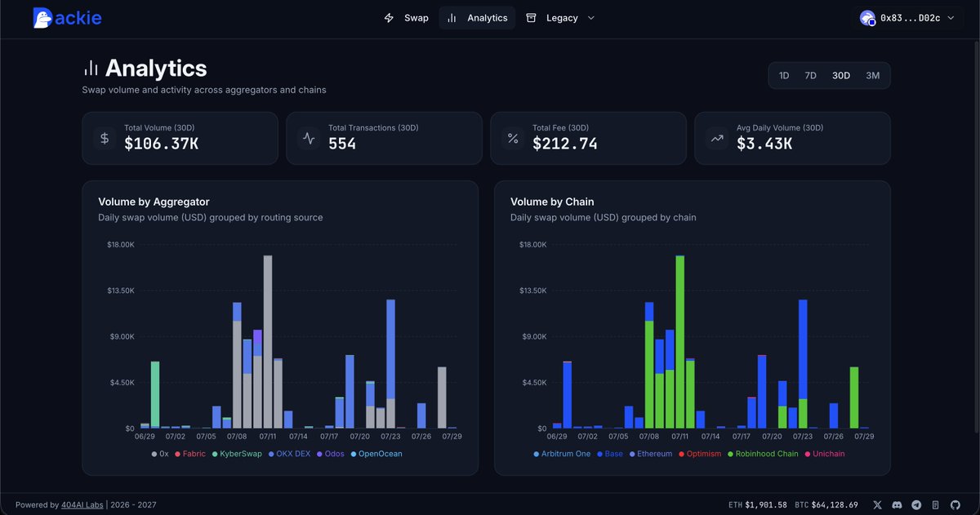The height and width of the screenshot is (515, 980).
Task: Toggle the 0x series in aggregator legend
Action: (x=160, y=454)
